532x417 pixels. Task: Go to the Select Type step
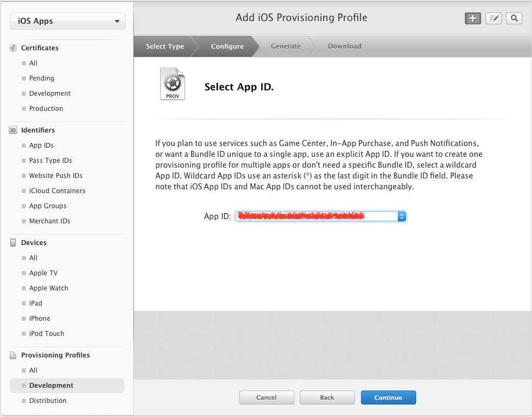click(x=165, y=46)
